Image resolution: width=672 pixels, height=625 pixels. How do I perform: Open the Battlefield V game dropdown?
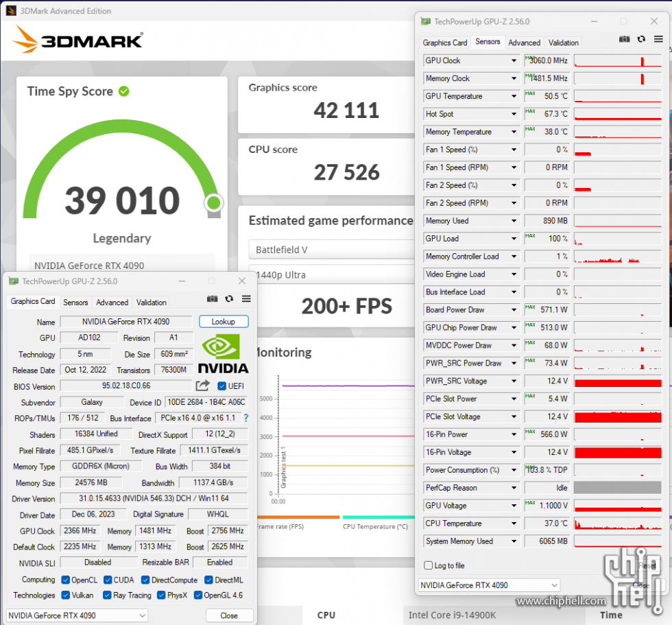tap(332, 250)
